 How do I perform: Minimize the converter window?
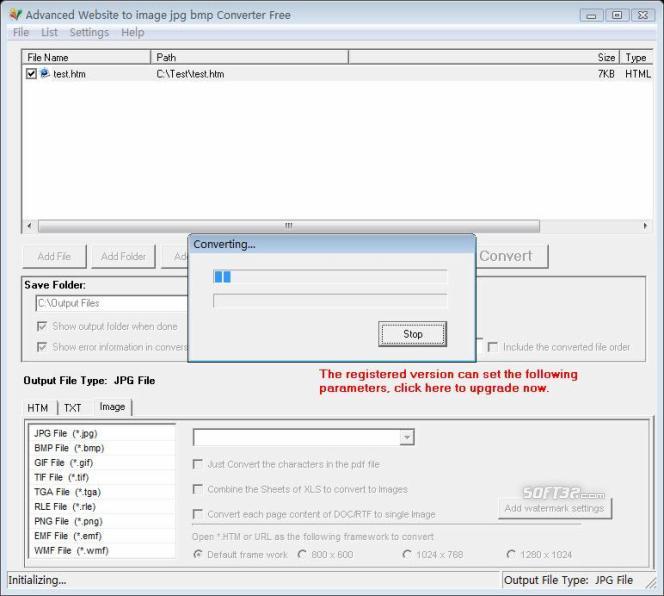pos(591,16)
